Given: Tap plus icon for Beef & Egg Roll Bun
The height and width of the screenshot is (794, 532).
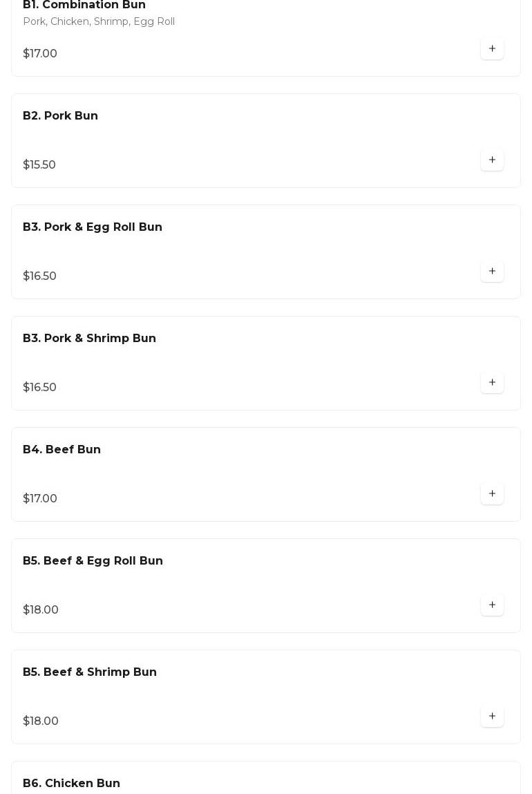Looking at the screenshot, I should [x=492, y=605].
